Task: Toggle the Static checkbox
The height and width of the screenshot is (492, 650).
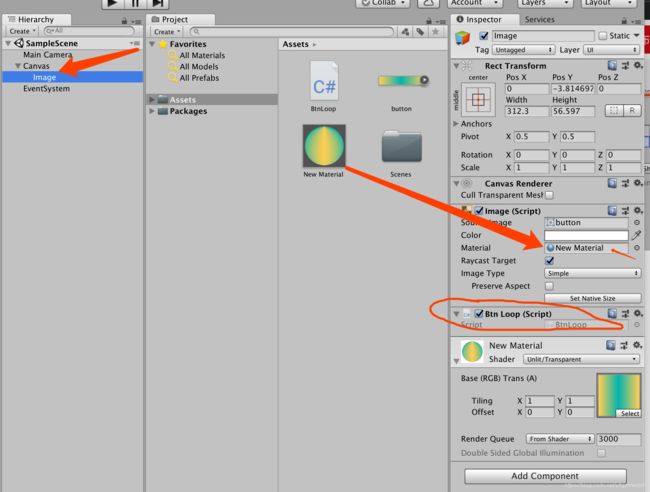Action: pyautogui.click(x=603, y=36)
